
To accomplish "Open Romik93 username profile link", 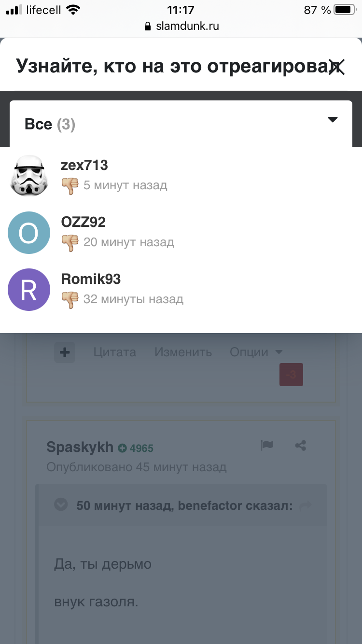I will pyautogui.click(x=91, y=280).
